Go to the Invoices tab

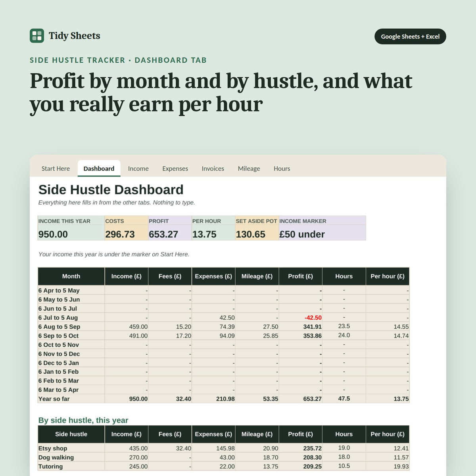pos(213,169)
